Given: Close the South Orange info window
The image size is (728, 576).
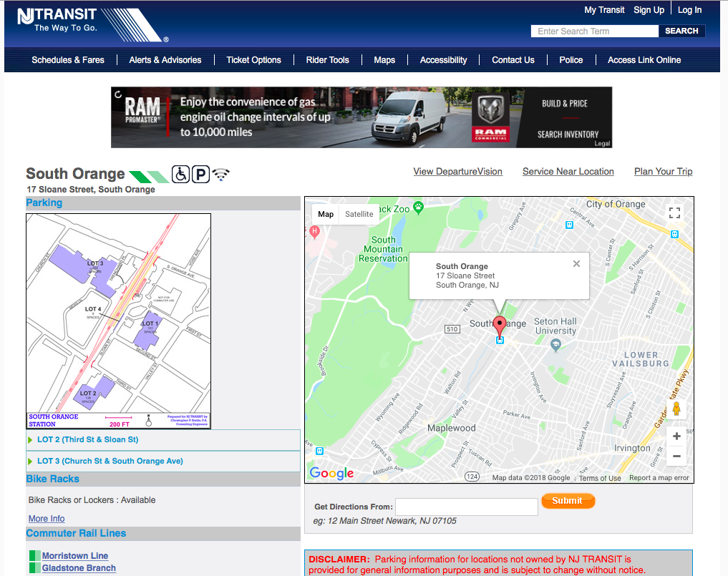Looking at the screenshot, I should pos(577,263).
